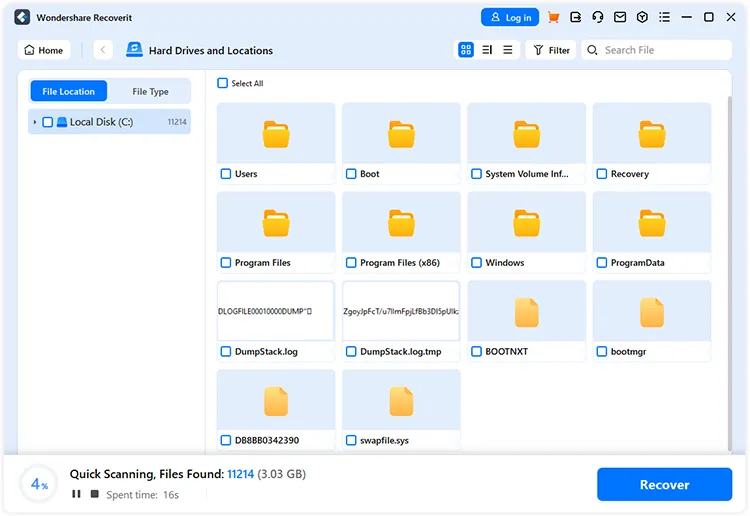Click the 4% scan progress indicator

[x=40, y=484]
